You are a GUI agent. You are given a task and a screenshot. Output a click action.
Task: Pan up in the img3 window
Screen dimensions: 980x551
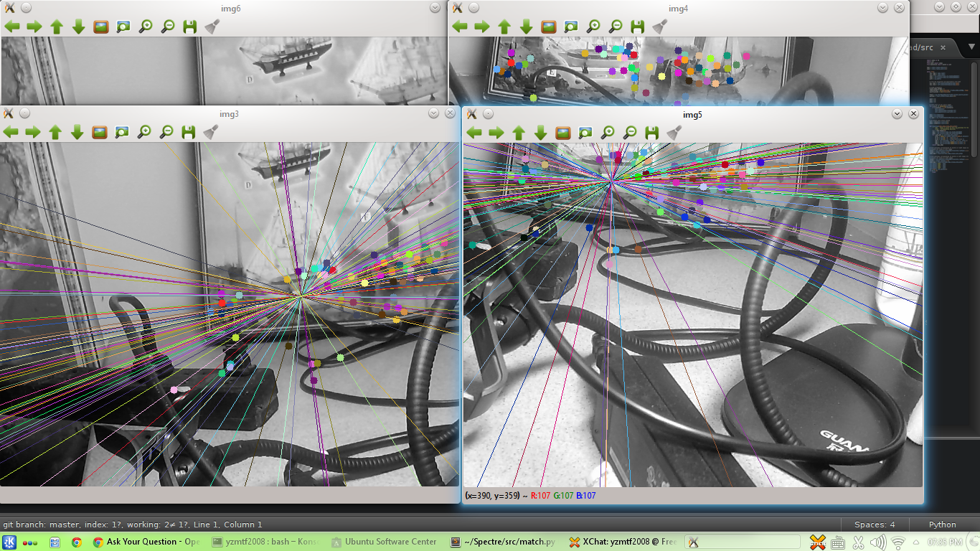[x=55, y=132]
